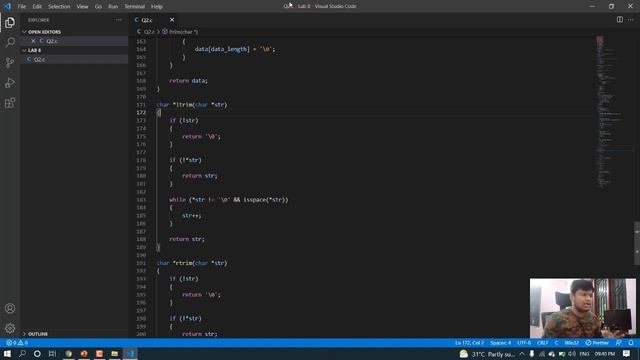Open the View menu
The width and height of the screenshot is (640, 360).
(x=82, y=7)
